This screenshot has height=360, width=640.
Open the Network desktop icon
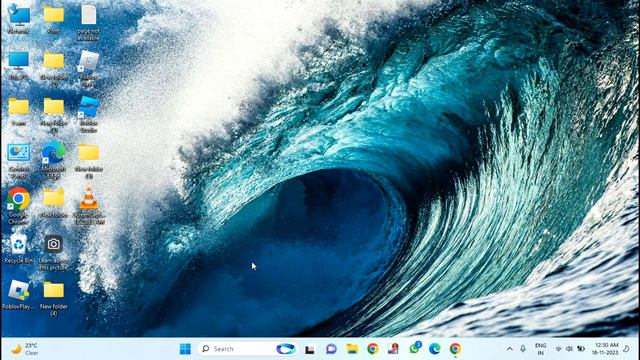(x=18, y=19)
